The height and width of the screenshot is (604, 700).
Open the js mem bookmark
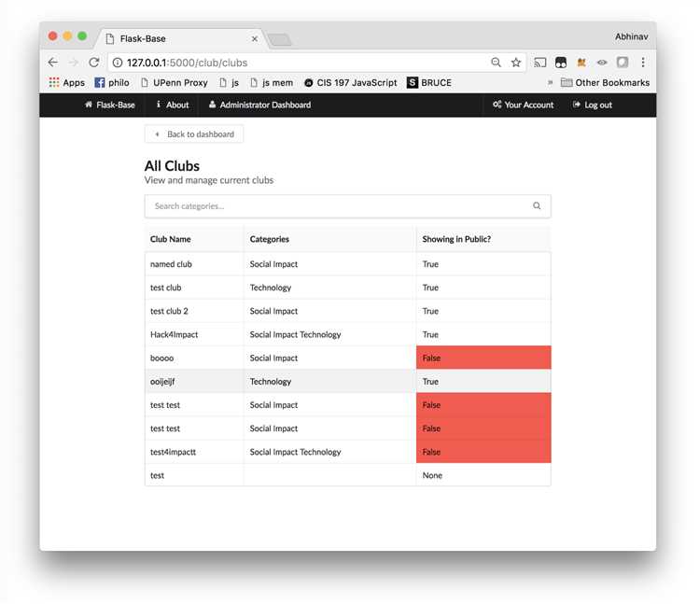(272, 82)
